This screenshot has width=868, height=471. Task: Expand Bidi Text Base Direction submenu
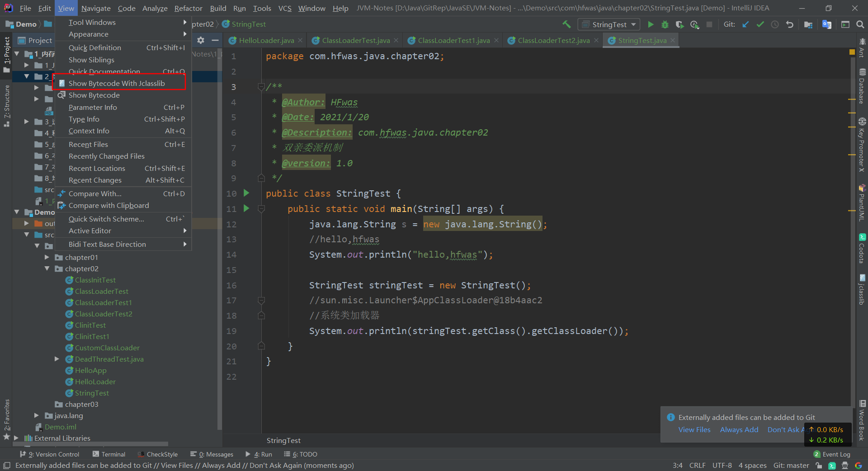click(x=123, y=244)
